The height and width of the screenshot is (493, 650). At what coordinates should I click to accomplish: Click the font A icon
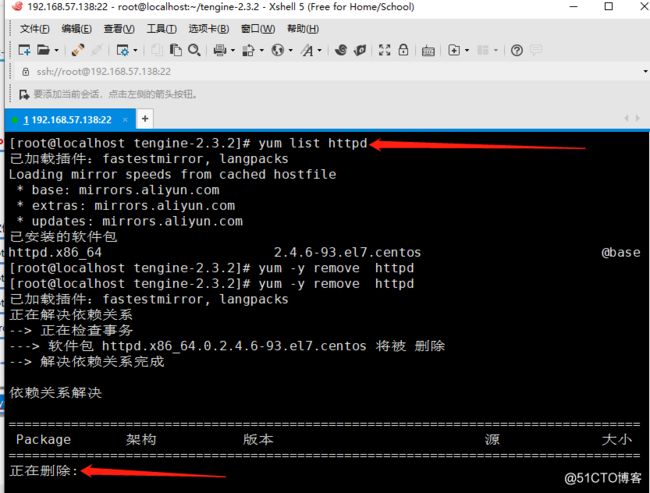pyautogui.click(x=307, y=50)
